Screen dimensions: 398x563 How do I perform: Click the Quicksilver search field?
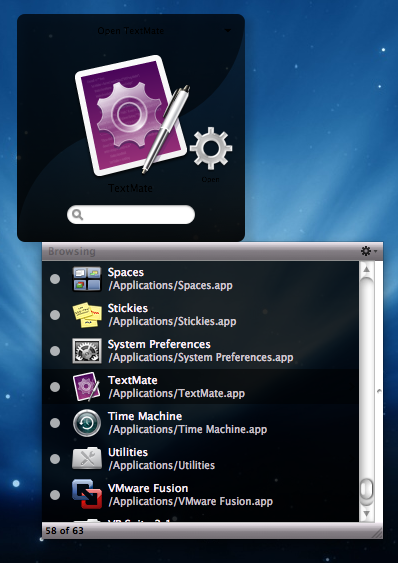pyautogui.click(x=131, y=215)
